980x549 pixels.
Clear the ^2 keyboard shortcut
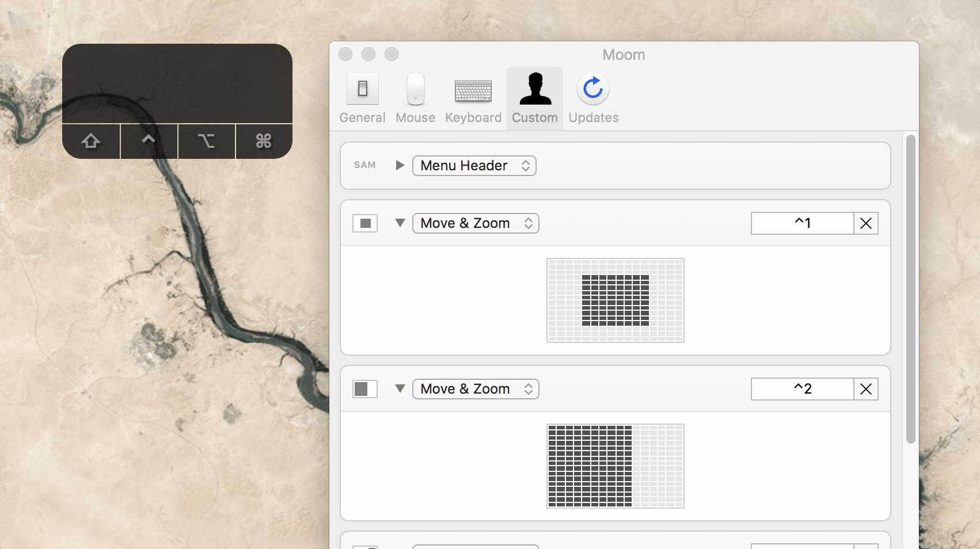click(x=866, y=389)
